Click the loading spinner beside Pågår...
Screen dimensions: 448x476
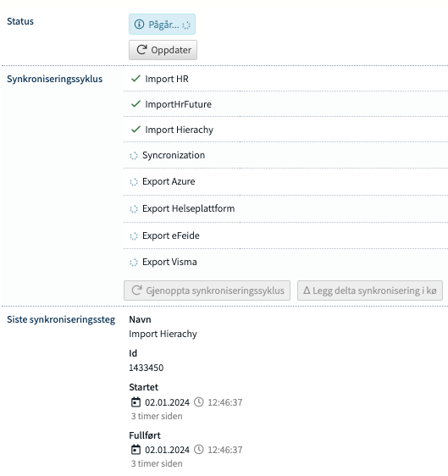(x=186, y=25)
